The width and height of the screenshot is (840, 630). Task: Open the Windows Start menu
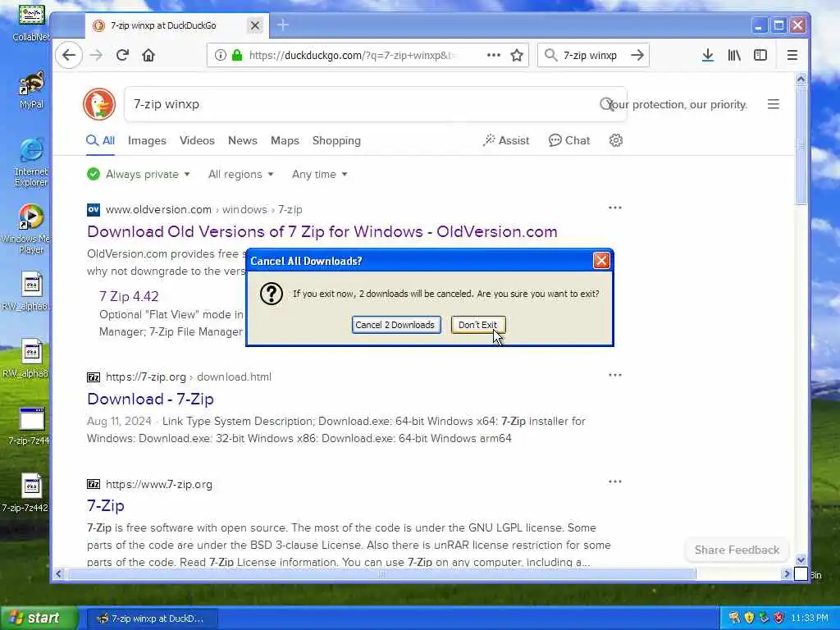point(39,618)
